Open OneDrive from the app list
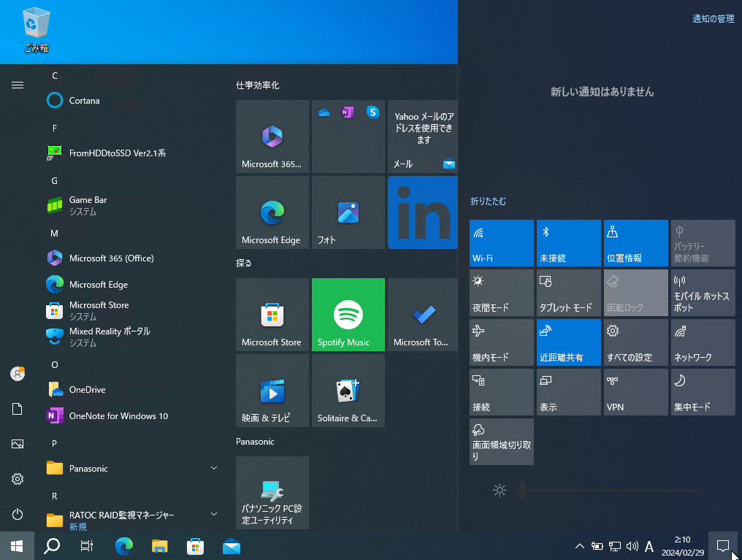The width and height of the screenshot is (742, 560). pyautogui.click(x=131, y=389)
